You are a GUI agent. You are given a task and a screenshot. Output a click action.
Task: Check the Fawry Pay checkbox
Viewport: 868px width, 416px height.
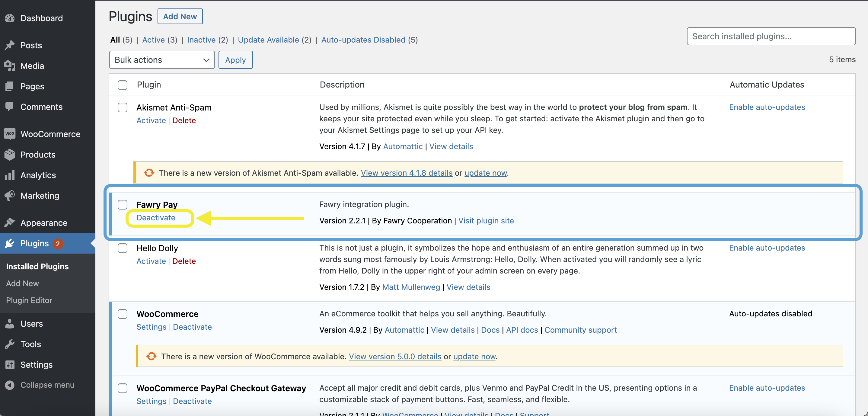122,204
